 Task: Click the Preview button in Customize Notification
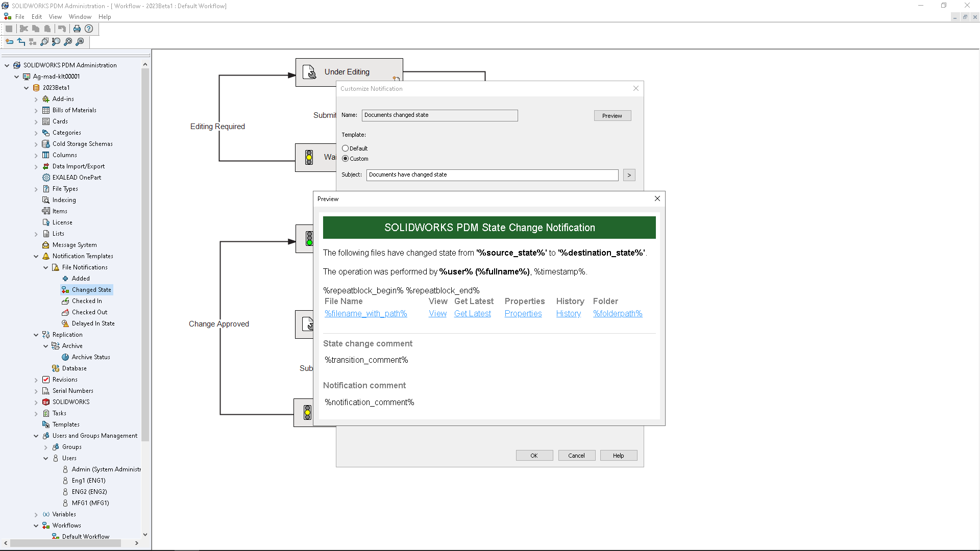pyautogui.click(x=612, y=115)
